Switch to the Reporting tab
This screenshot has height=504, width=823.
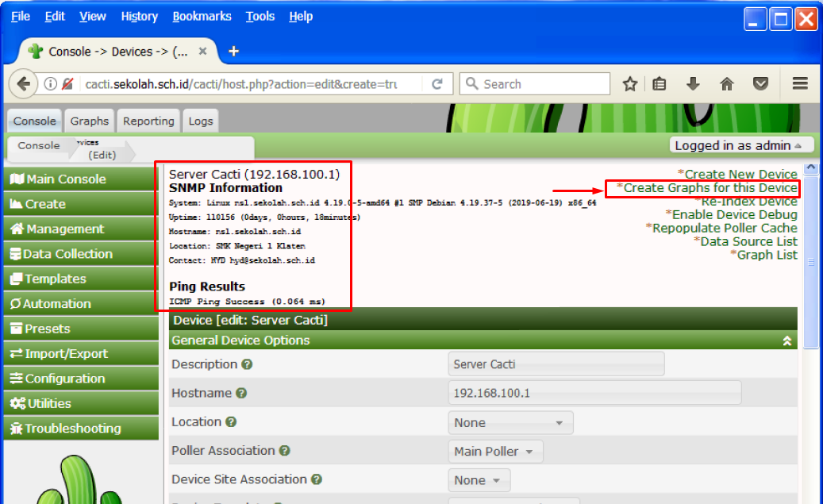[x=148, y=121]
